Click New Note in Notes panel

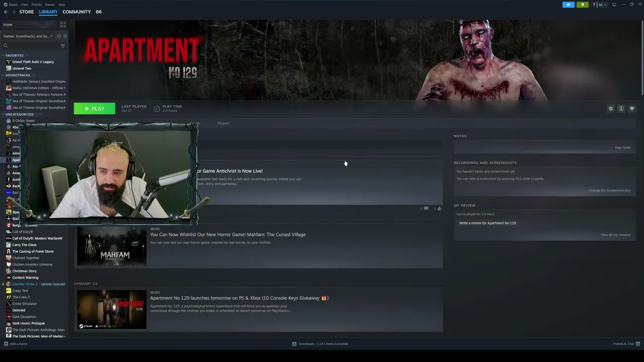coord(622,148)
